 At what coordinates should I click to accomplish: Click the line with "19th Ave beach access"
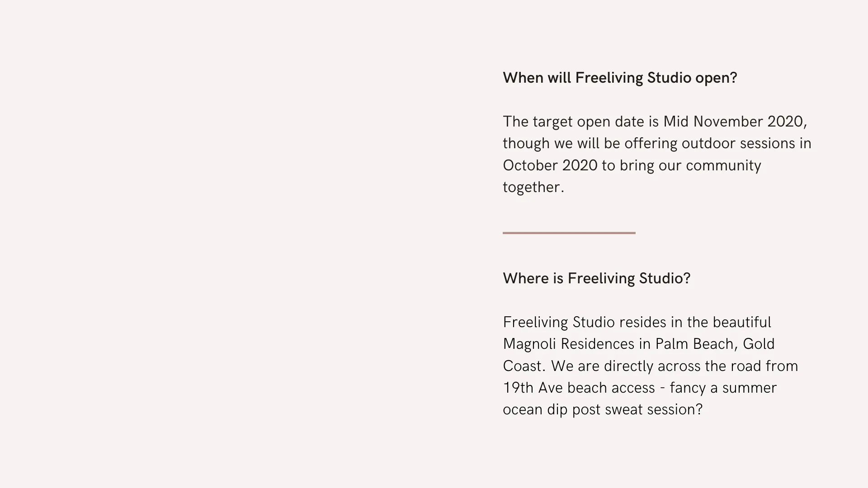tap(640, 388)
